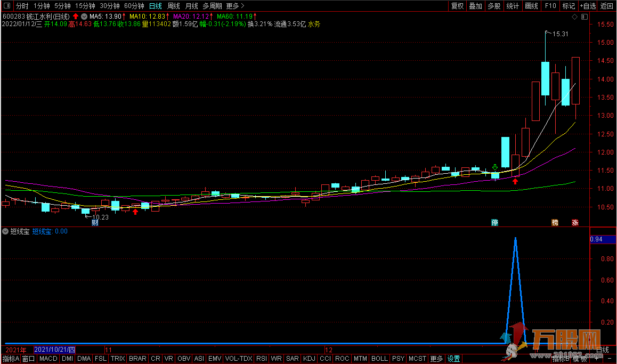Click the red up arrow beside the stock name
This screenshot has height=364, width=617.
(x=76, y=17)
